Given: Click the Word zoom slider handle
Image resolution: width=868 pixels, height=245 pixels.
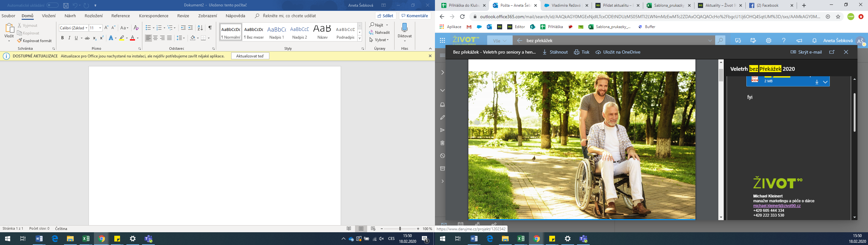Looking at the screenshot, I should 400,229.
